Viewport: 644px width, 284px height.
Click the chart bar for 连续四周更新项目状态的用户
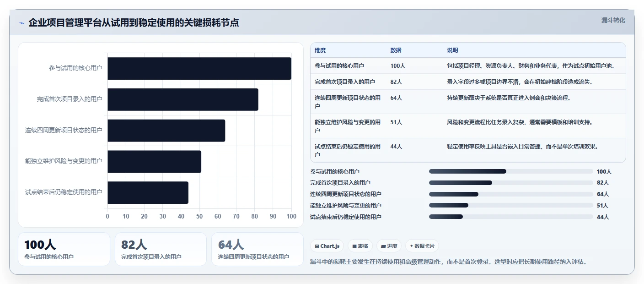coord(166,131)
